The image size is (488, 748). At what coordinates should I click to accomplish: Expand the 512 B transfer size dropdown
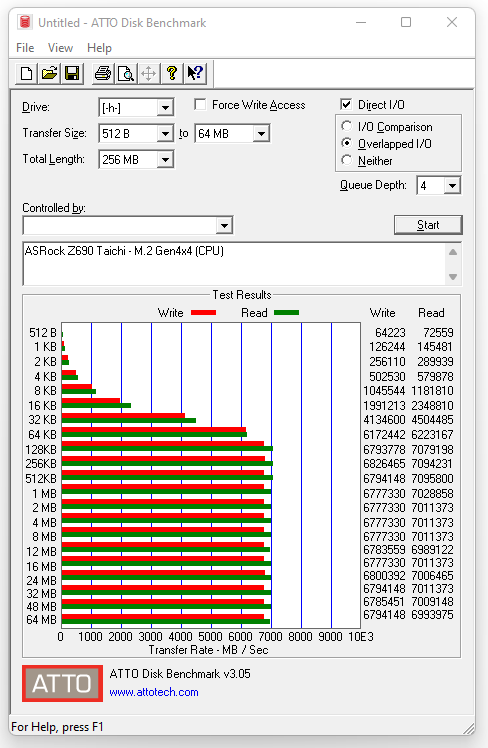click(x=165, y=134)
